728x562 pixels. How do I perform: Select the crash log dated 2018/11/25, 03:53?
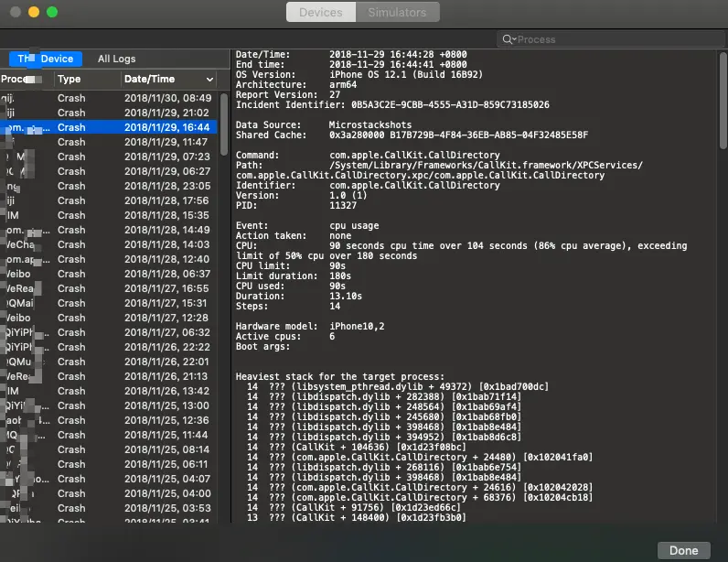(109, 508)
